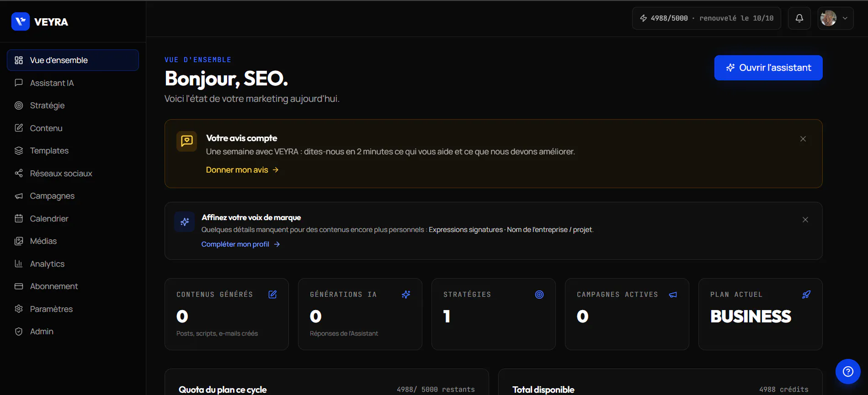The image size is (868, 395).
Task: Click the sparkle icon on Générations IA card
Action: [406, 295]
